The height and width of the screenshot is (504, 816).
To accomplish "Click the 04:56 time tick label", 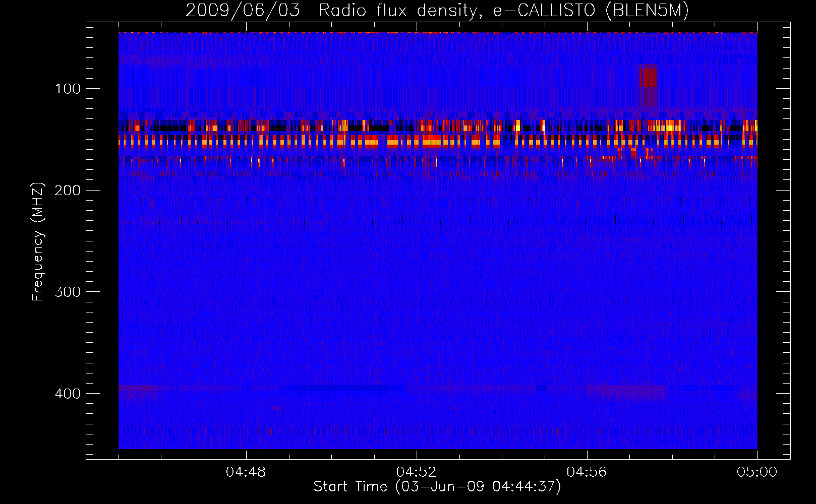I will point(587,472).
